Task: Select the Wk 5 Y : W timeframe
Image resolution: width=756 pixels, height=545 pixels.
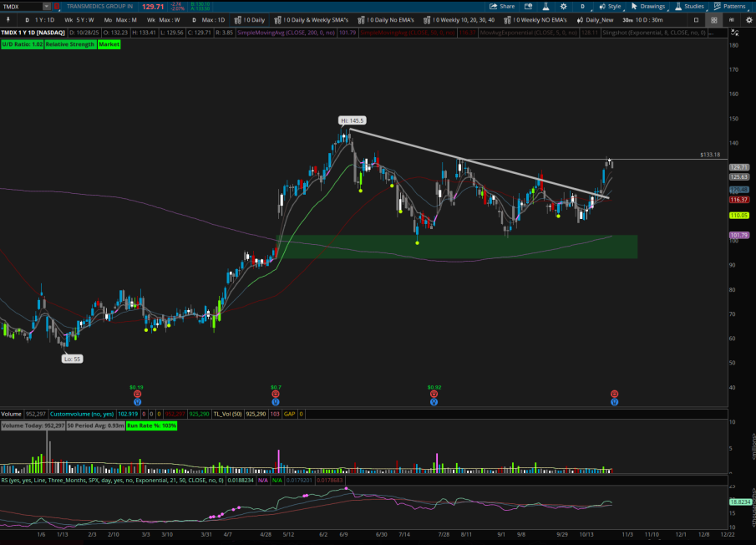Action: click(x=79, y=20)
